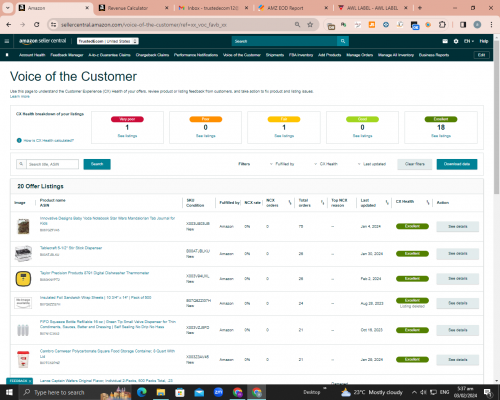Image resolution: width=500 pixels, height=400 pixels.
Task: Click the Download data button
Action: pyautogui.click(x=457, y=164)
